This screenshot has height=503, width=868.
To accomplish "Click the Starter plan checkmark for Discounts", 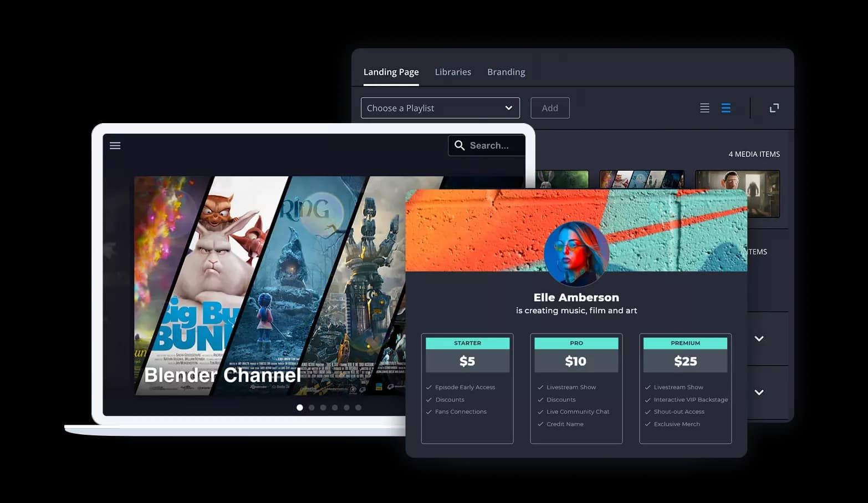I will 428,399.
